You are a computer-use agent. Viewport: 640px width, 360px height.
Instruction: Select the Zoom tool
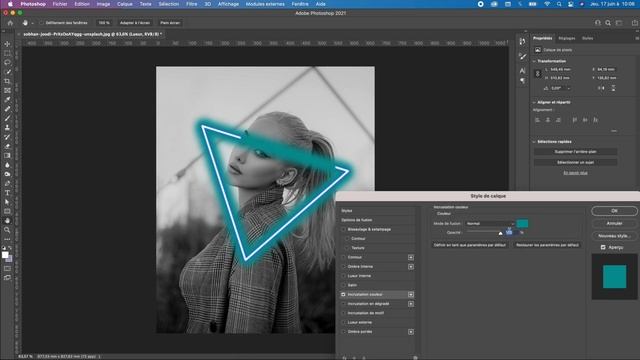pos(7,230)
